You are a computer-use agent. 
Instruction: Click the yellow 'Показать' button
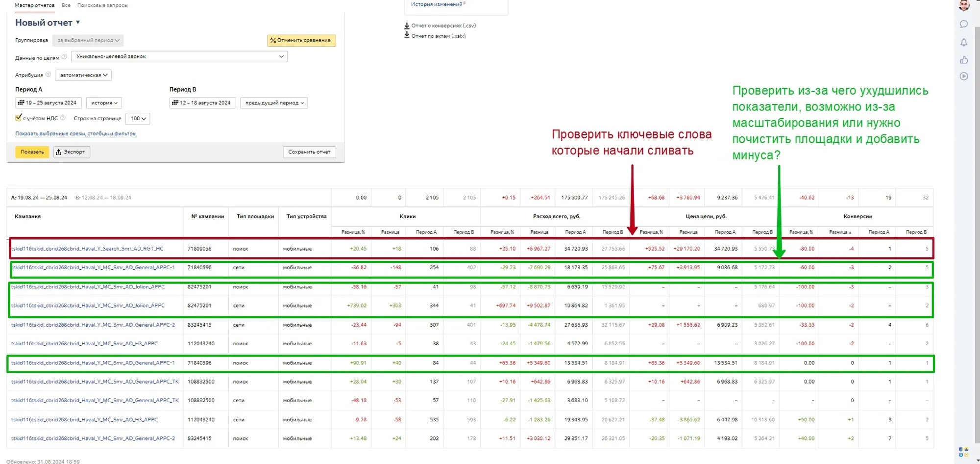point(32,152)
